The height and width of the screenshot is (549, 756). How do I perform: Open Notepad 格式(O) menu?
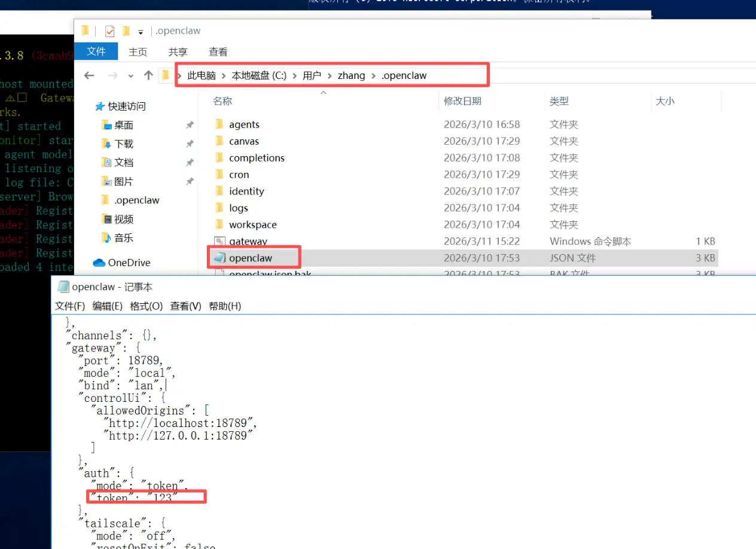pos(146,306)
